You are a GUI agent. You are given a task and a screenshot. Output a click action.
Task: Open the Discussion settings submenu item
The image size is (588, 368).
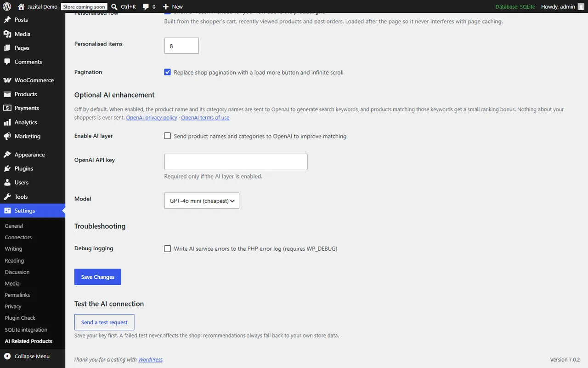(17, 272)
